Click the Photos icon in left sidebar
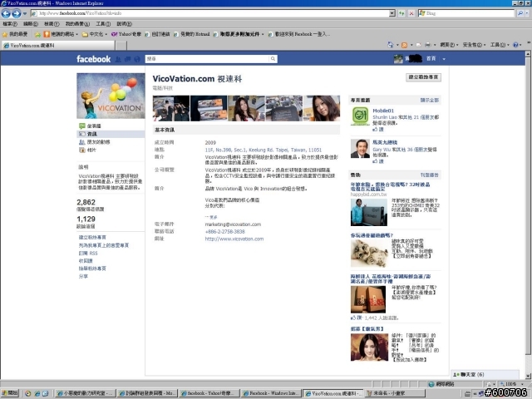Viewport: 532px width, 399px height. 81,150
